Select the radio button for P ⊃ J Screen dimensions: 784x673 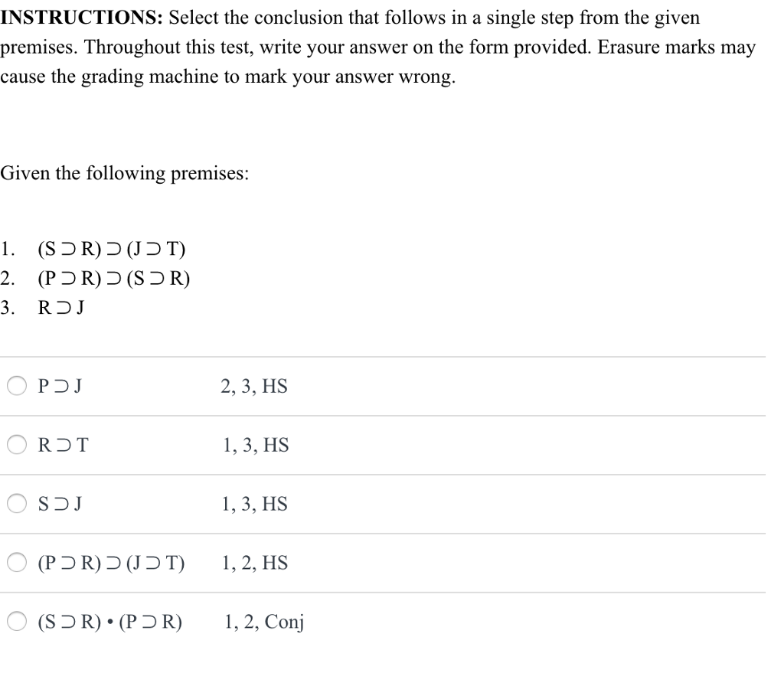point(16,386)
